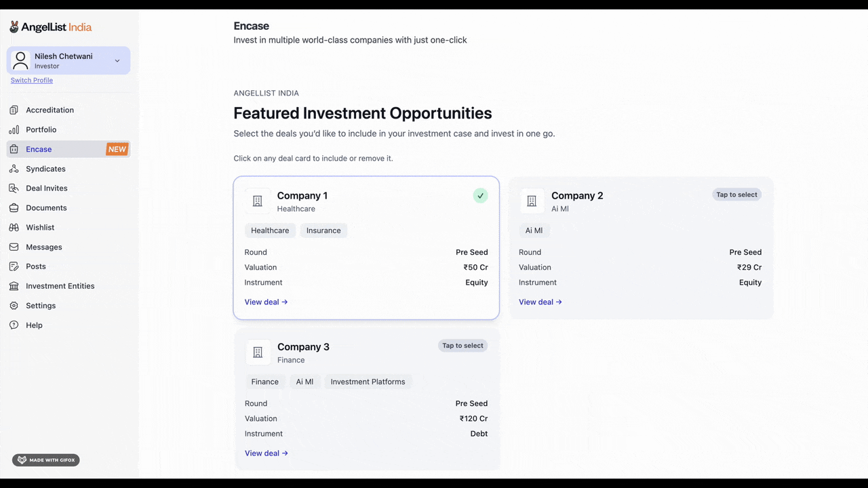Open the Encase menu item
868x488 pixels.
39,149
